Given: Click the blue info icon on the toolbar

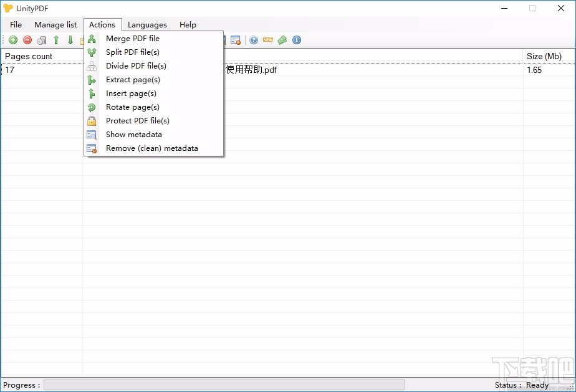Looking at the screenshot, I should pos(297,39).
